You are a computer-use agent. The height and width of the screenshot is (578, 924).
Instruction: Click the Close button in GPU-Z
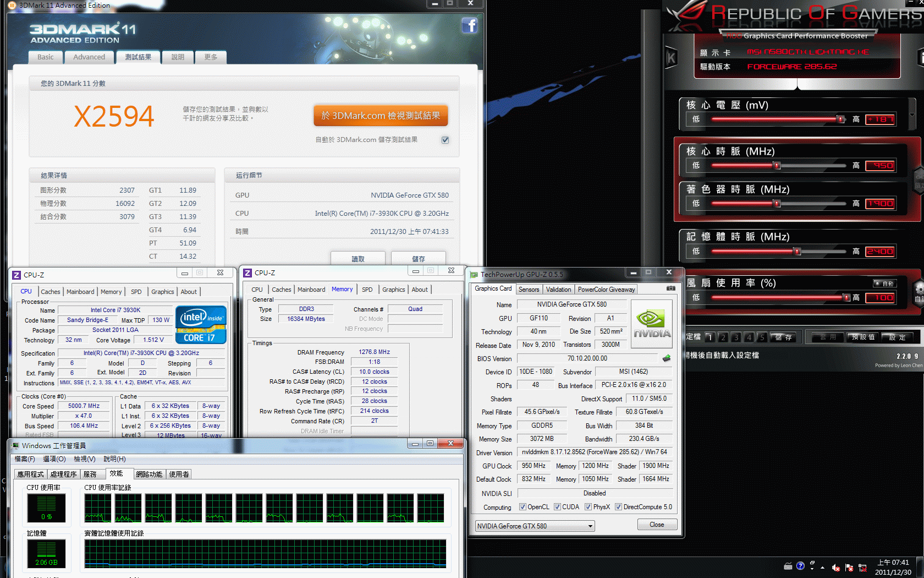[x=657, y=525]
